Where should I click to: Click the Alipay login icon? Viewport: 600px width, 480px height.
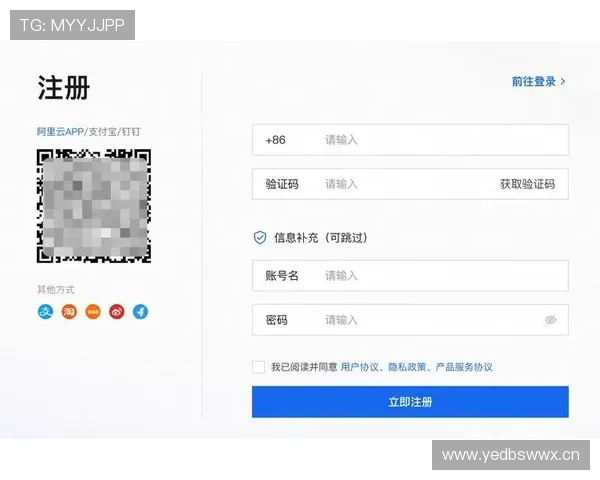point(46,312)
